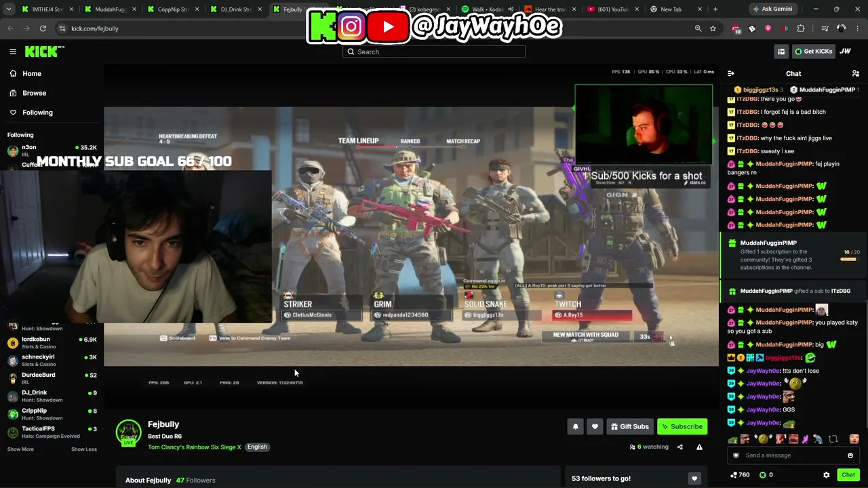The width and height of the screenshot is (868, 488).
Task: Switch to the CrippNip browser tab
Action: click(x=173, y=9)
